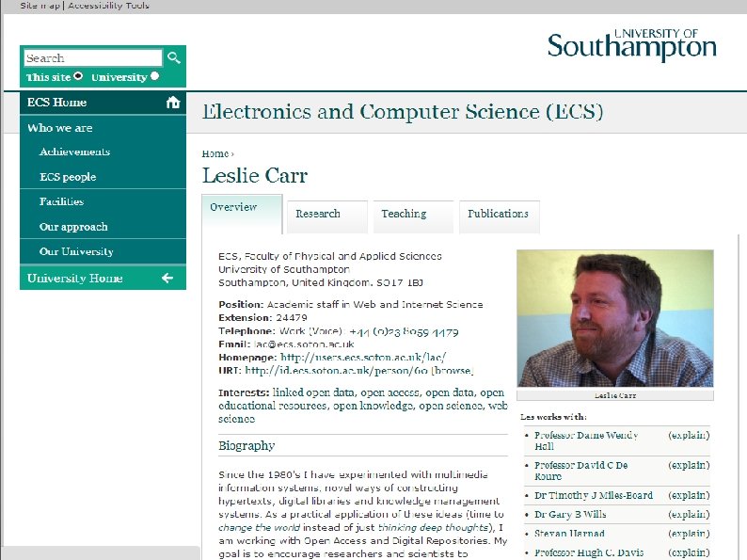Click the 'Leslie Carr' page heading
747x560 pixels.
coord(255,175)
